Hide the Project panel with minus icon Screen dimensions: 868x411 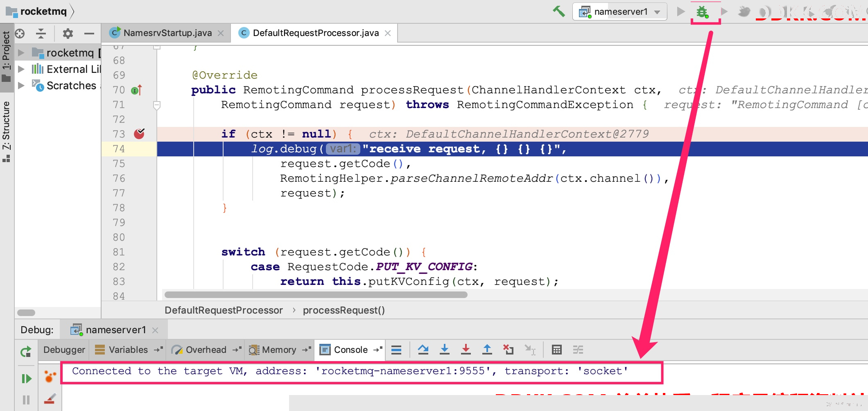(x=89, y=34)
